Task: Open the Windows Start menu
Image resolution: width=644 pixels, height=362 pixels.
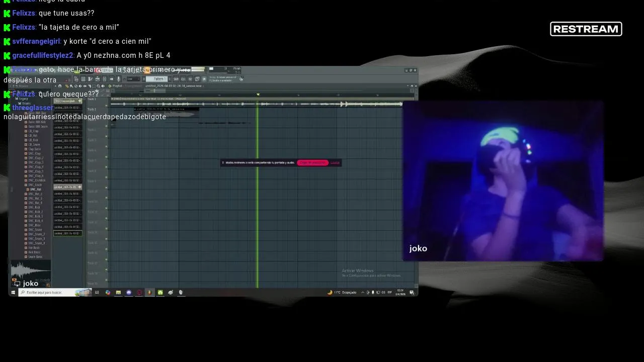Action: 13,292
